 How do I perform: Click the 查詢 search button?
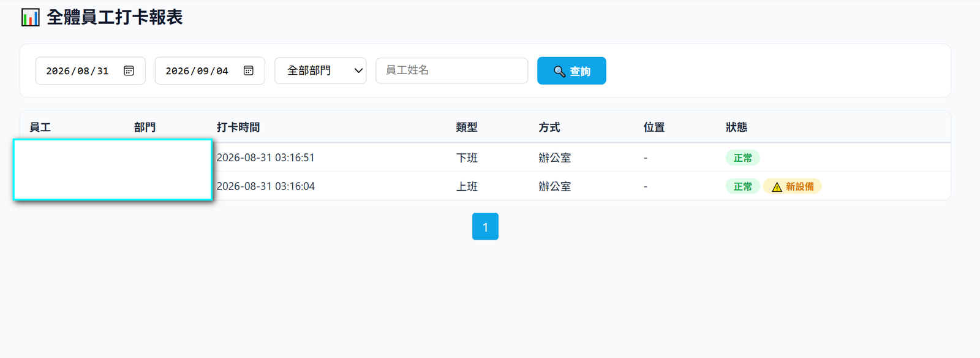click(571, 70)
